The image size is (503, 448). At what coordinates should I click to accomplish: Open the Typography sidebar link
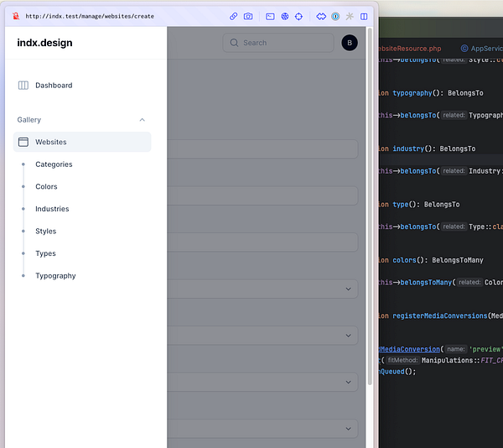point(55,276)
